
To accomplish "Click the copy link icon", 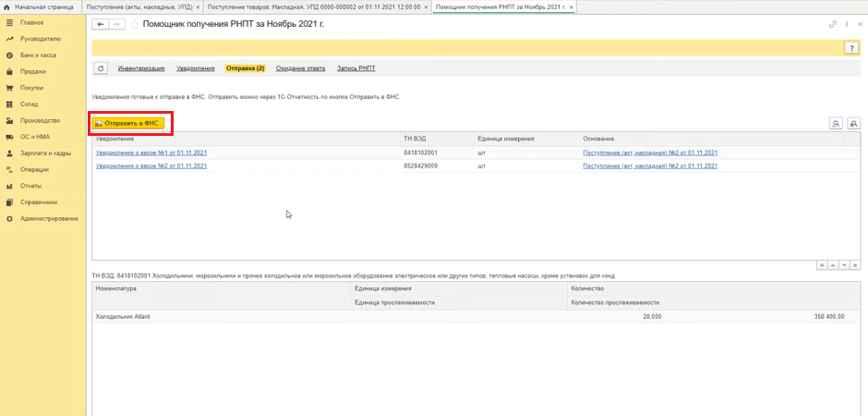I will pos(833,23).
